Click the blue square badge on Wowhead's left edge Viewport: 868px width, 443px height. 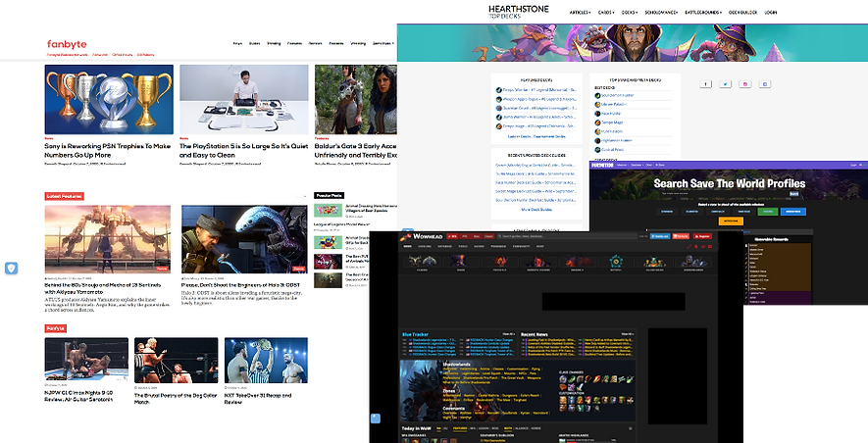(x=376, y=418)
